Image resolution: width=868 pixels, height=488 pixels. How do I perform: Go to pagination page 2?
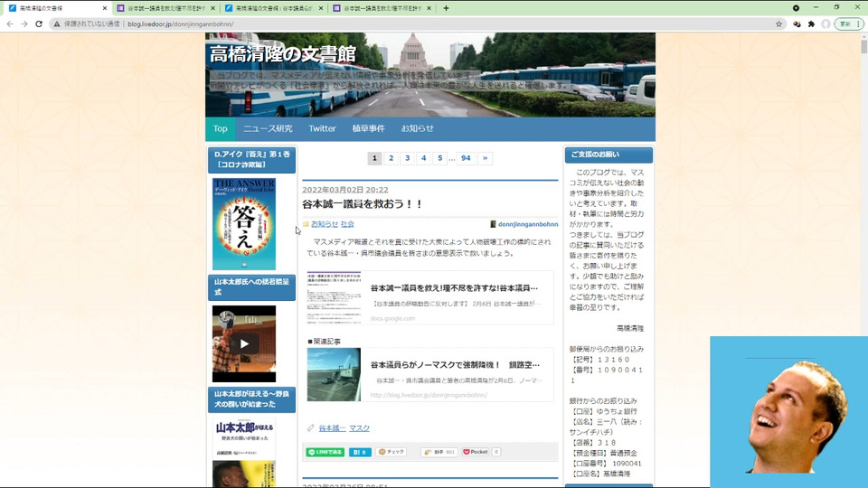[391, 158]
